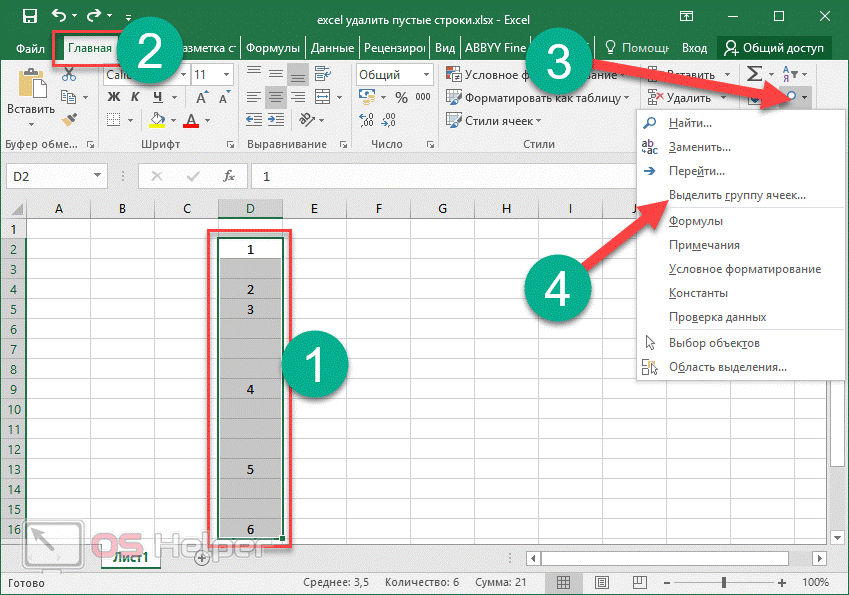Add a new sheet with plus button
Image resolution: width=849 pixels, height=595 pixels.
202,558
